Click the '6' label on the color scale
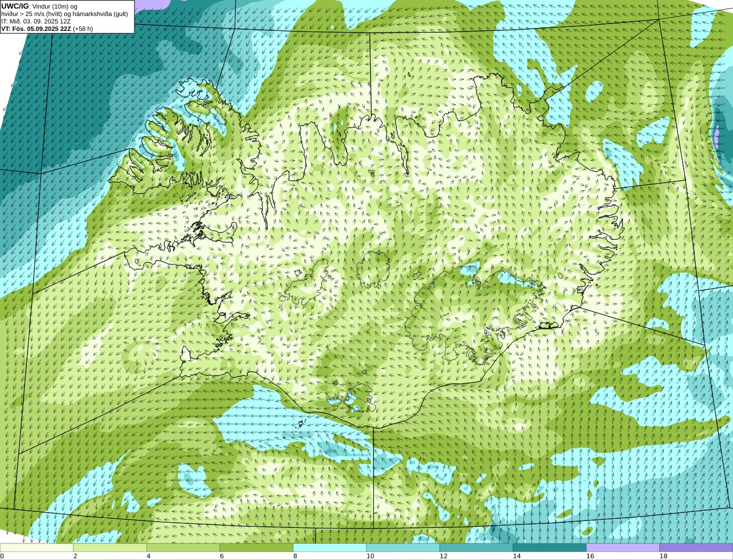Viewport: 733px width, 560px height. point(222,556)
